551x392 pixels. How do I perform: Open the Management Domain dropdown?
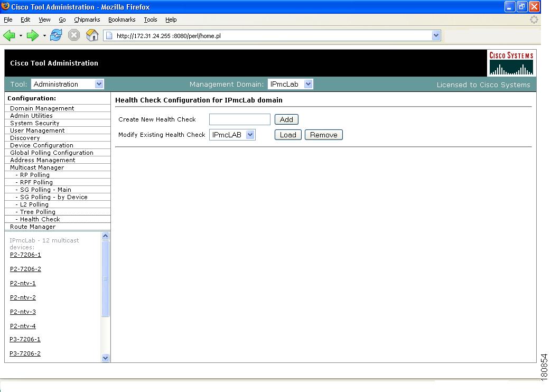(x=290, y=85)
